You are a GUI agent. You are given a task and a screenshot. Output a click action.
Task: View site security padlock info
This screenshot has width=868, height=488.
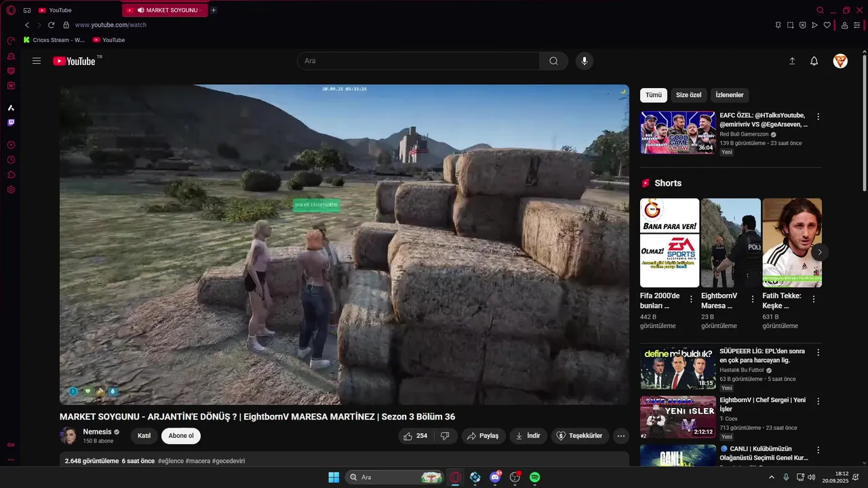click(x=66, y=25)
